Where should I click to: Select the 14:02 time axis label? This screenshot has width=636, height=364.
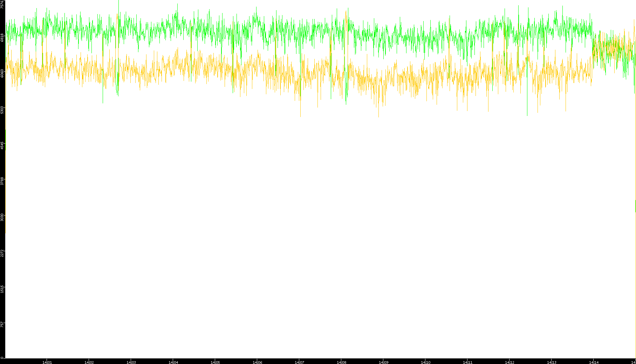89,362
